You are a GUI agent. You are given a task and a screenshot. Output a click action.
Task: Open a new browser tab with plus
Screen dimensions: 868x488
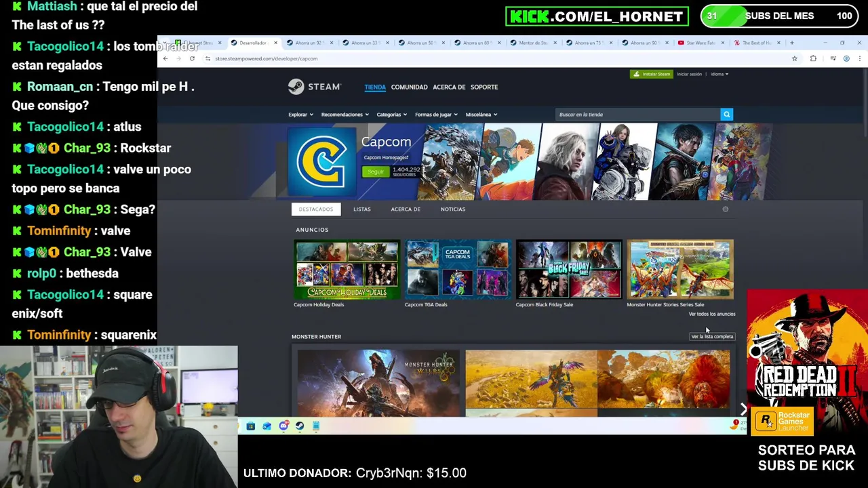pos(791,43)
